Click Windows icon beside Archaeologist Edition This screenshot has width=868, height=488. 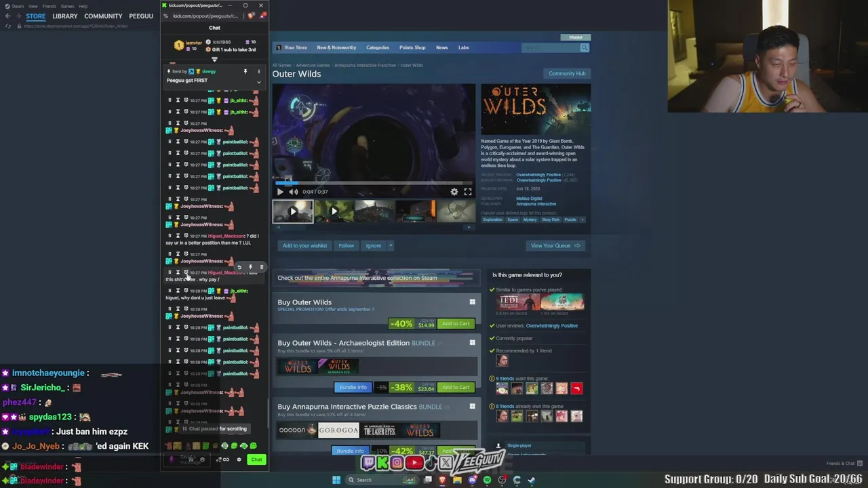click(472, 343)
